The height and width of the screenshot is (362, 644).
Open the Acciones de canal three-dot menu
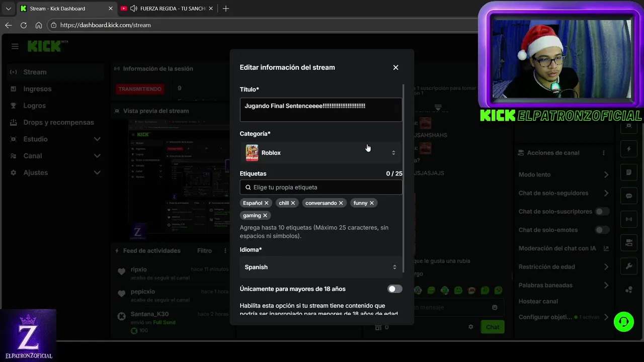pos(604,153)
